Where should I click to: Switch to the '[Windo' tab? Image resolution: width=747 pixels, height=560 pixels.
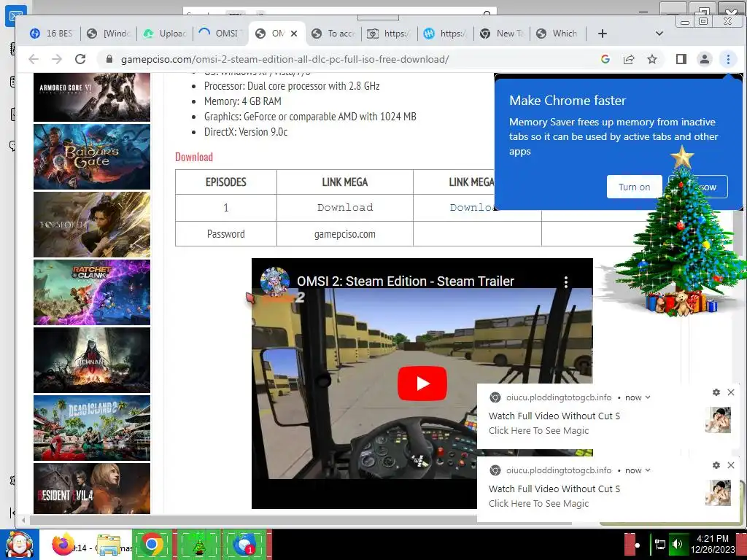click(x=109, y=34)
